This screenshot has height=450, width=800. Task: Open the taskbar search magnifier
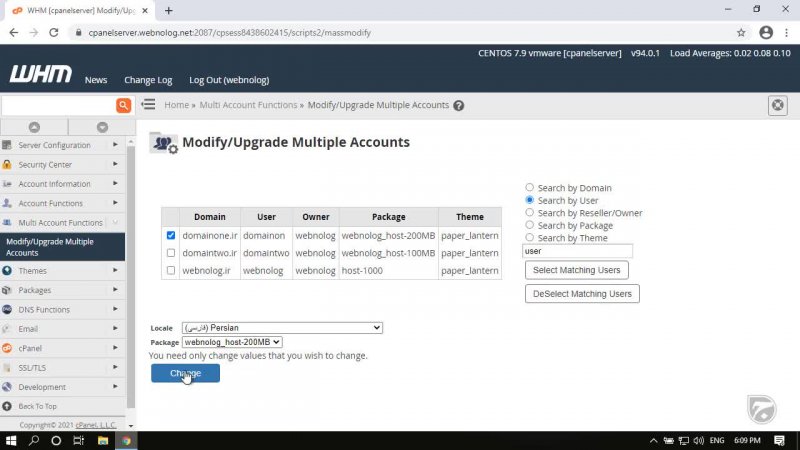[x=34, y=440]
